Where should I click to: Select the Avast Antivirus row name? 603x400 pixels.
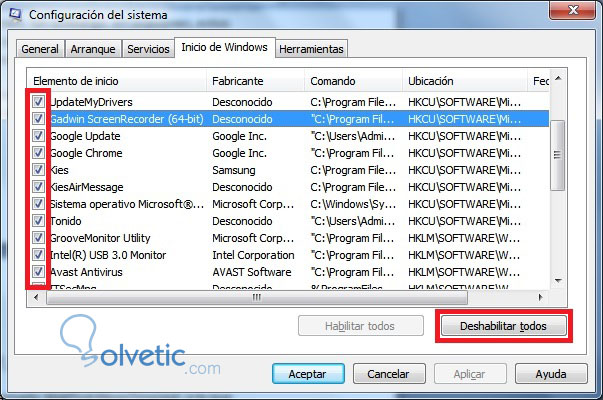point(87,272)
